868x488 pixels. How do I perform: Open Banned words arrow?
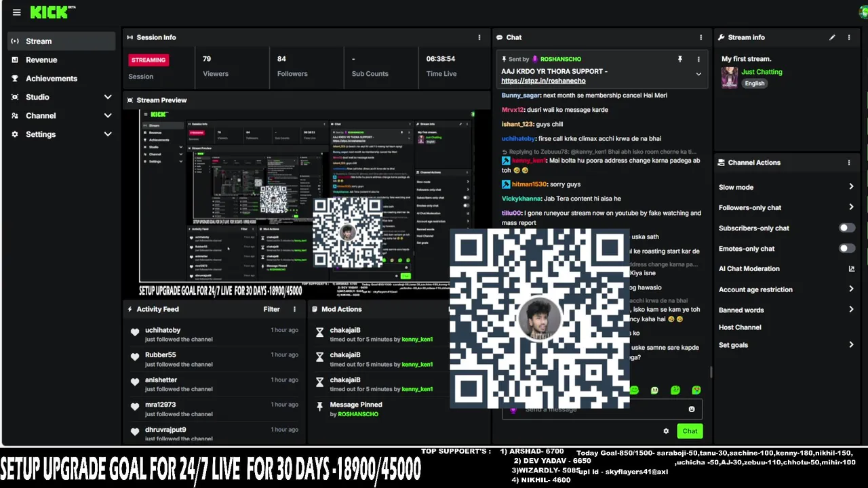851,310
